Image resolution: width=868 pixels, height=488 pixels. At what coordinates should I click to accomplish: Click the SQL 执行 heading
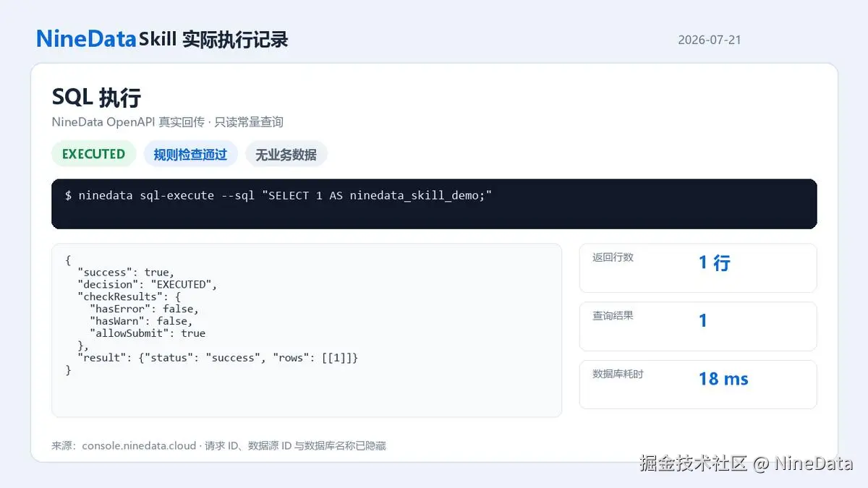[x=96, y=97]
